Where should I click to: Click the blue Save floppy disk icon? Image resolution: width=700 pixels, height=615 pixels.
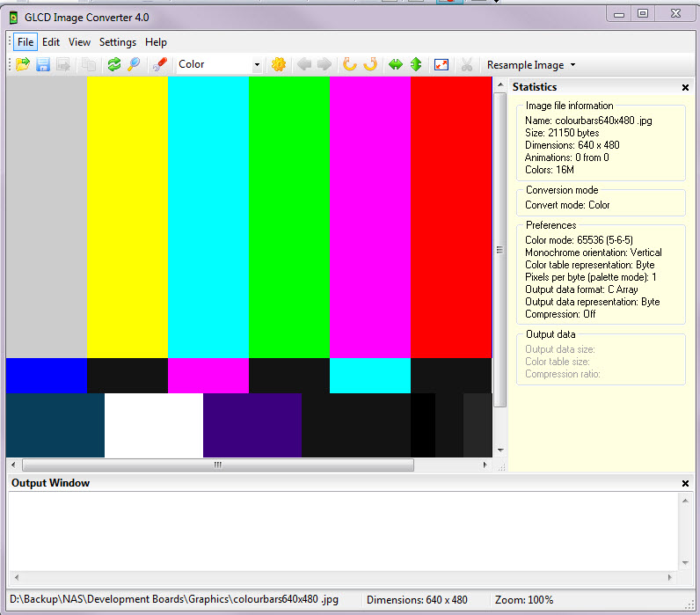click(43, 64)
